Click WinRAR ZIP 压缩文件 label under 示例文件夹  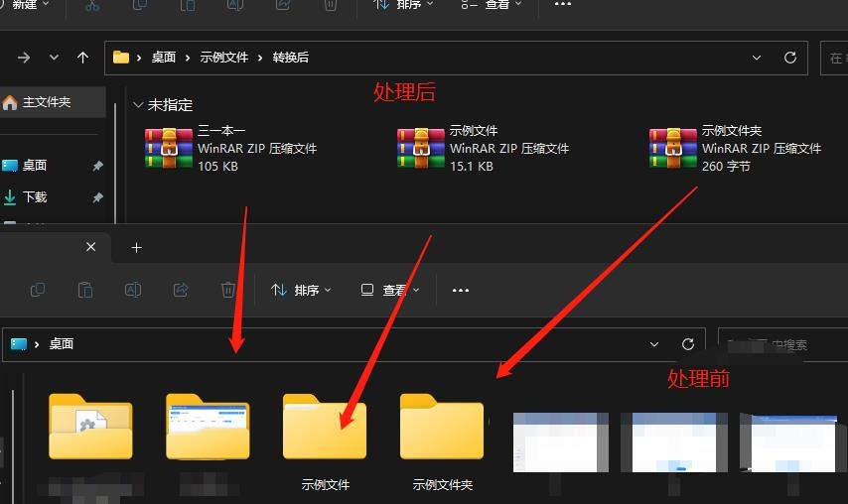click(x=762, y=149)
